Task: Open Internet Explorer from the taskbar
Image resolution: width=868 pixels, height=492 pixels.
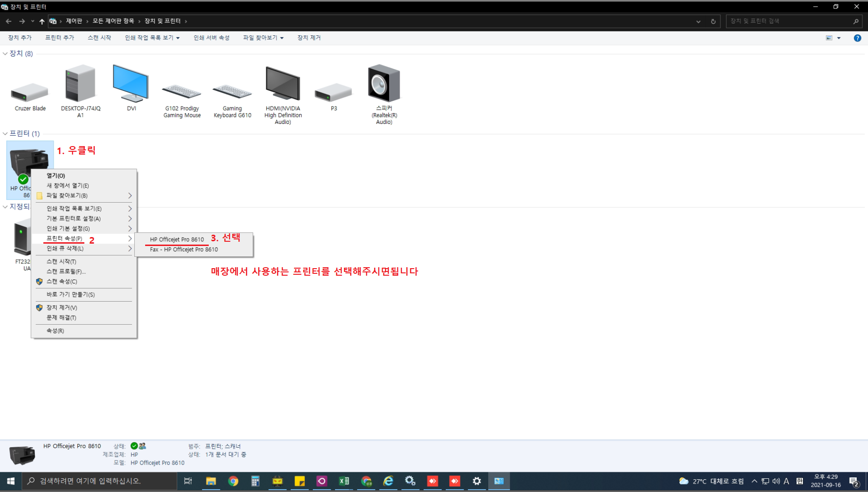Action: coord(388,481)
